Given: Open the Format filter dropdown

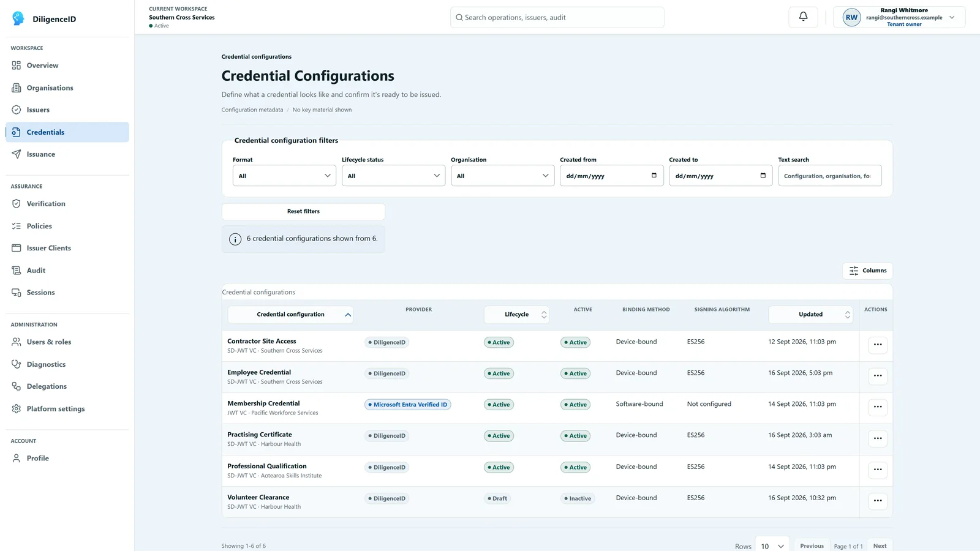Looking at the screenshot, I should 284,176.
